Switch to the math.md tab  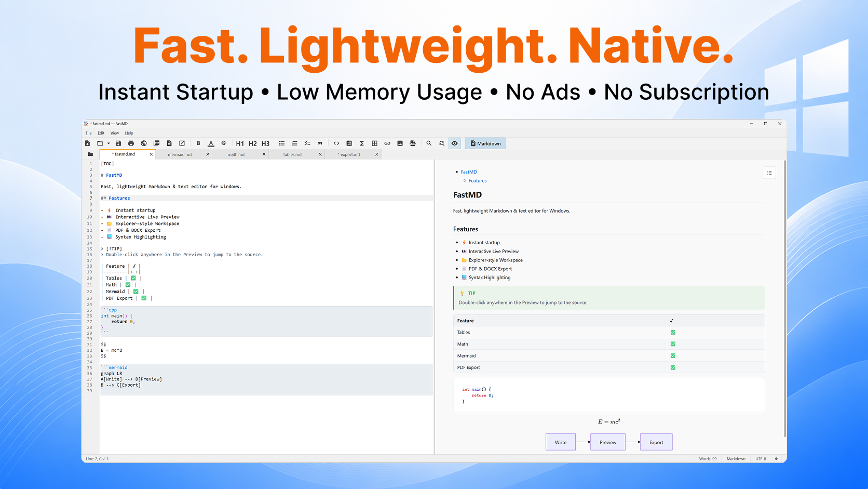coord(236,154)
